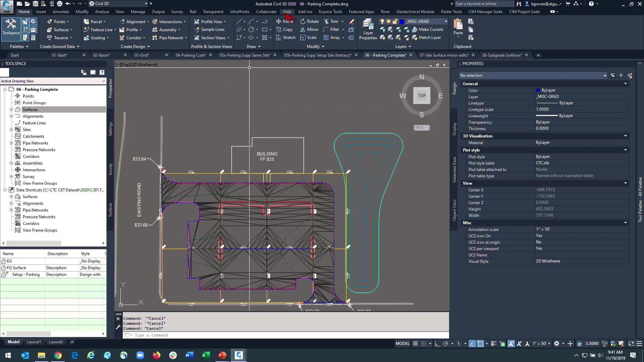Click the Rotate tool

click(x=309, y=21)
